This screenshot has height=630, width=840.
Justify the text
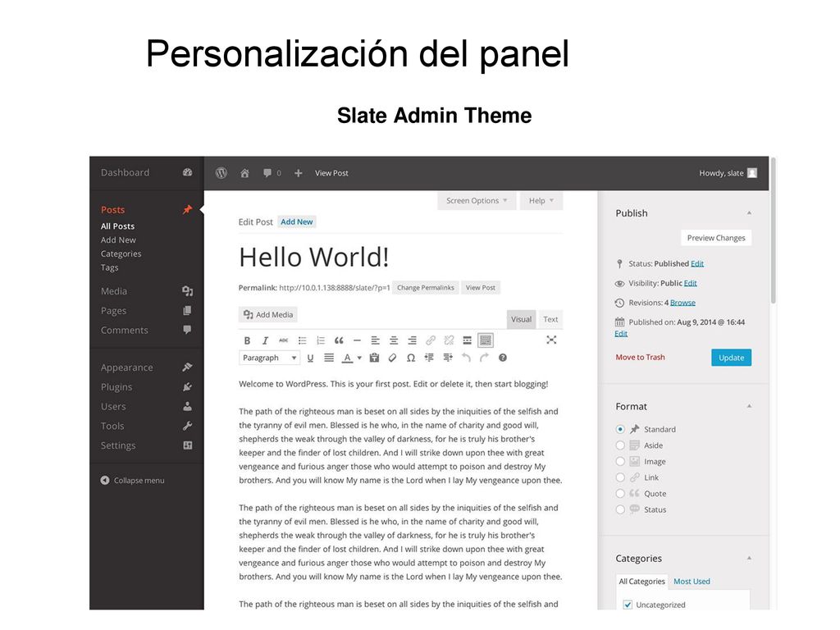point(329,358)
